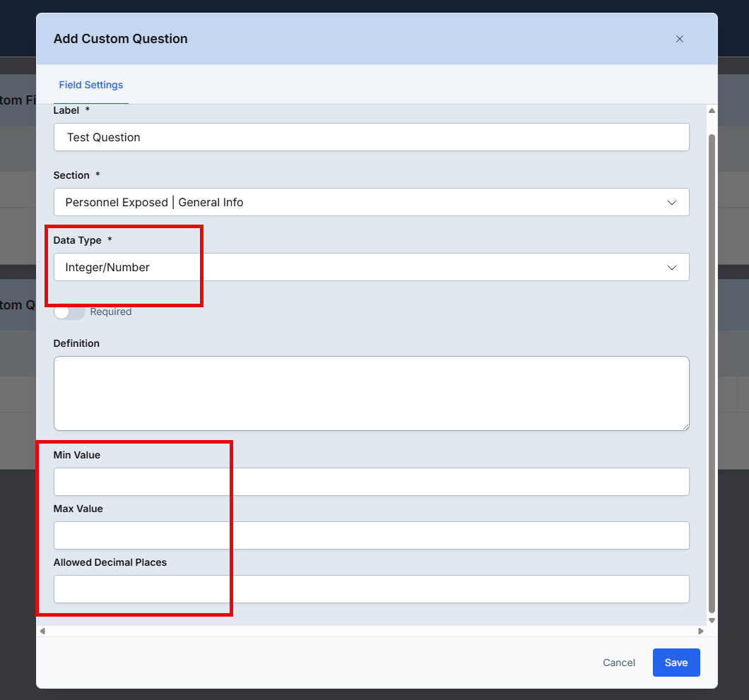Viewport: 749px width, 700px height.
Task: Cancel adding the custom question
Action: click(619, 663)
